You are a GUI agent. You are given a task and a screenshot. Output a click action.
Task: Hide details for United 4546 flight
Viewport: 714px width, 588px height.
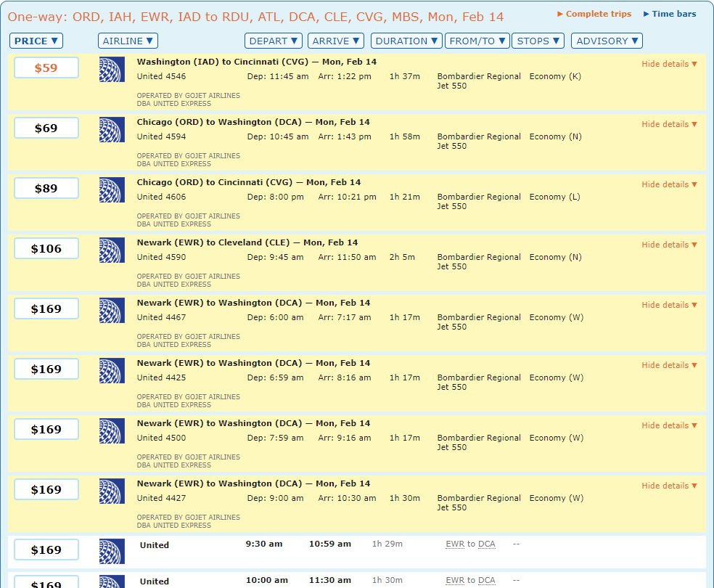coord(669,64)
